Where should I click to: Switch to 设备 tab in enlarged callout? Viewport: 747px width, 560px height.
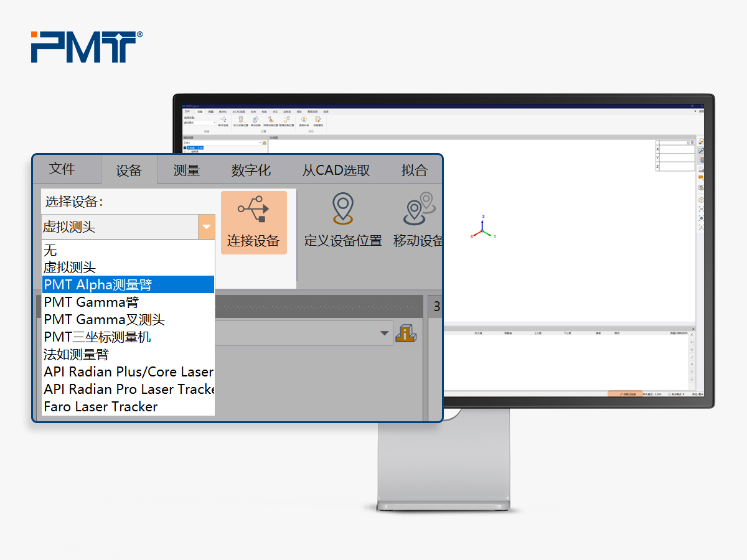[x=129, y=170]
